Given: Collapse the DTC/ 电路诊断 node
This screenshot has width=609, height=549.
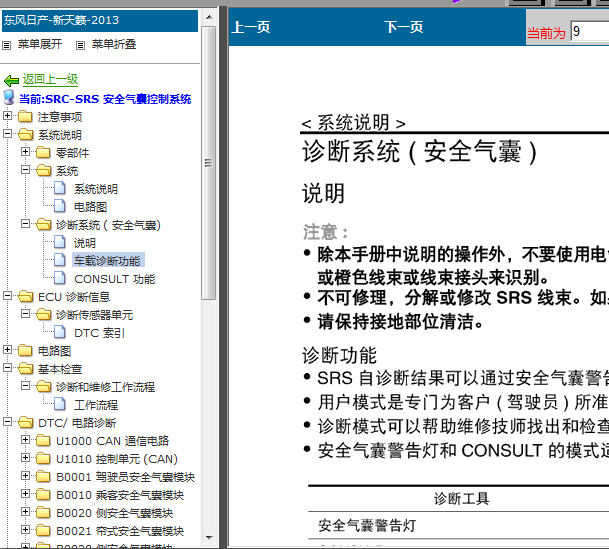Looking at the screenshot, I should pyautogui.click(x=7, y=421).
